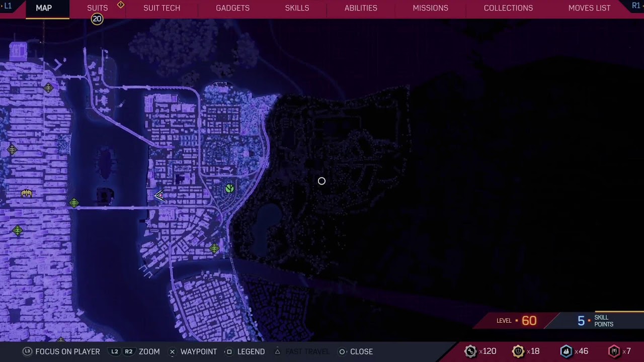This screenshot has width=644, height=362.
Task: Click the square glyph beside LEGEND
Action: coord(229,351)
